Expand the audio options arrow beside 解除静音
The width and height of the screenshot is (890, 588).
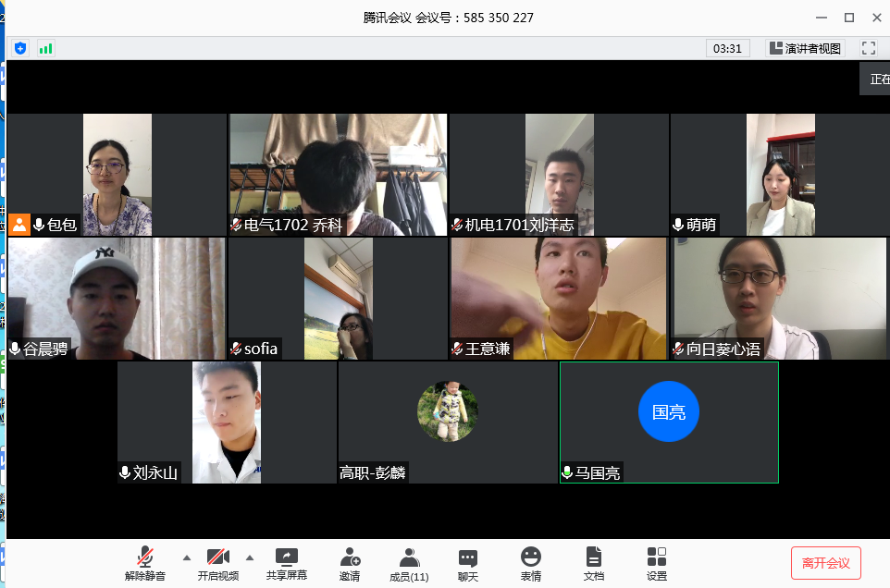[187, 557]
